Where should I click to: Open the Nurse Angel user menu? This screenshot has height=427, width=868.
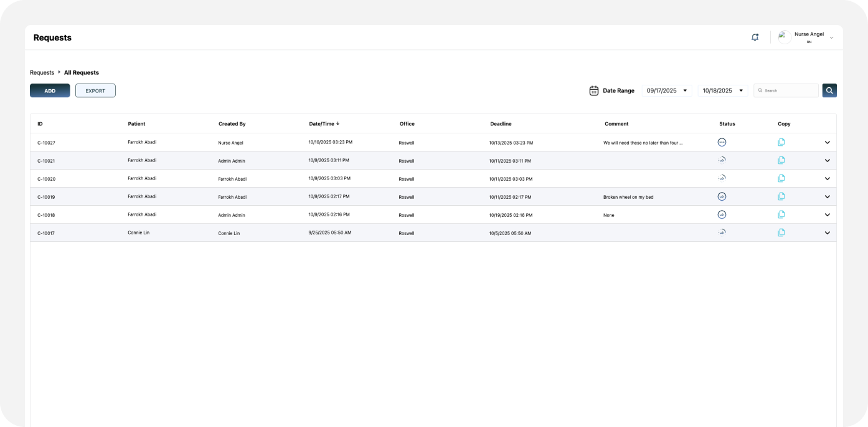pos(831,38)
